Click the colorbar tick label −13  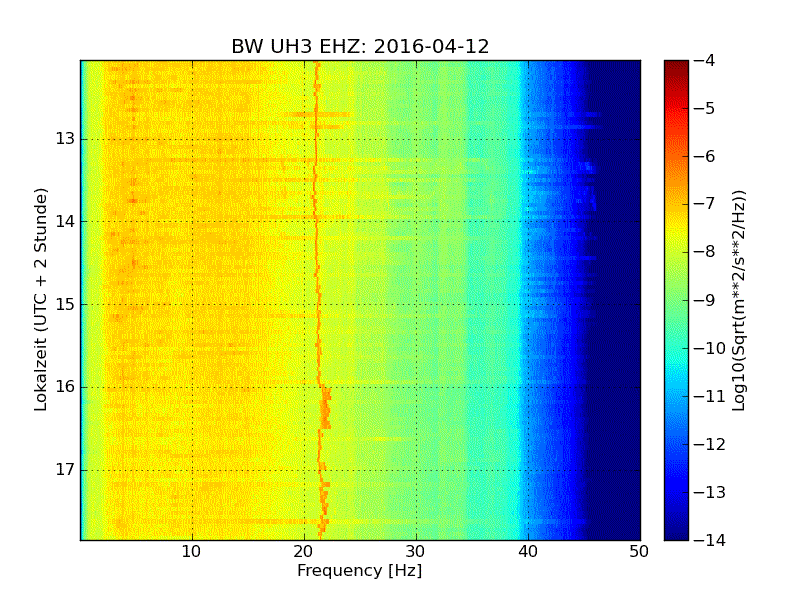click(710, 492)
